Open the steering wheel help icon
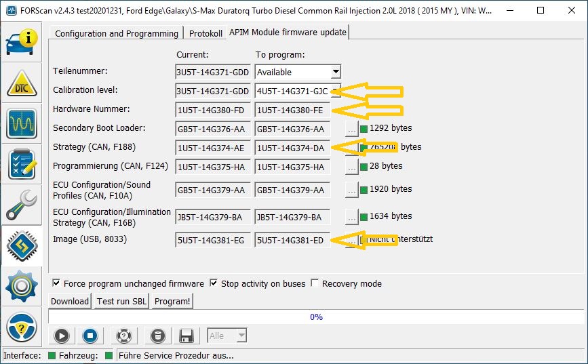 coord(22,328)
